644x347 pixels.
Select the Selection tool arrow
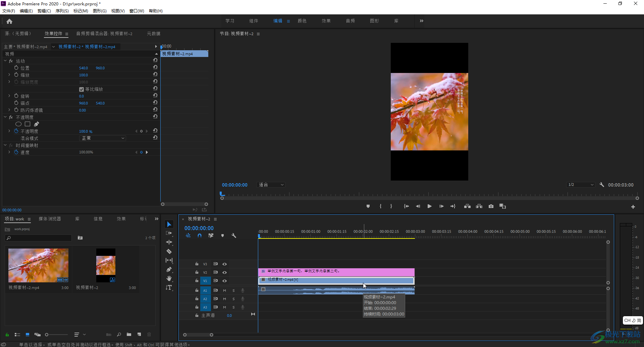click(169, 224)
